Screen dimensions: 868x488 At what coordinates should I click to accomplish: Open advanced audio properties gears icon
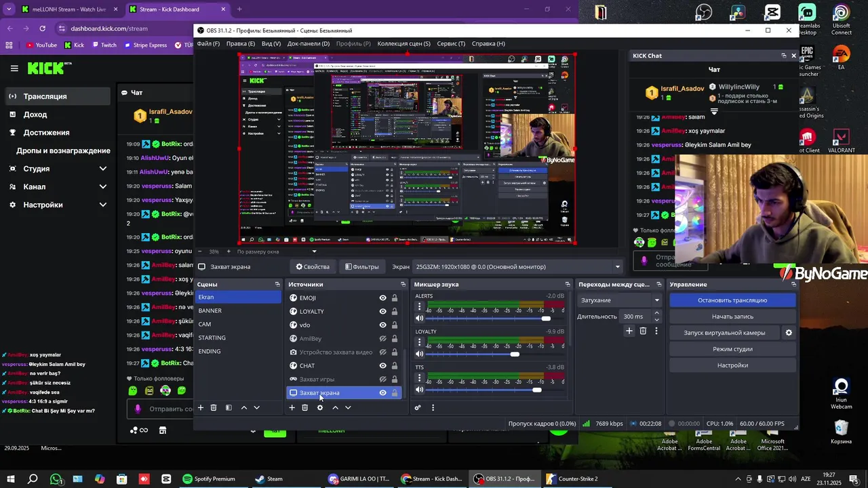(x=418, y=407)
